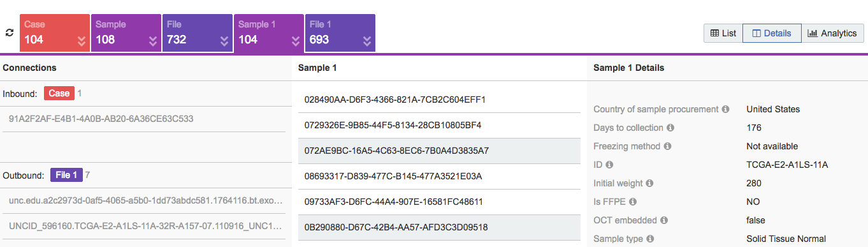Open OCT embedded info icon
This screenshot has width=868, height=247.
point(663,220)
